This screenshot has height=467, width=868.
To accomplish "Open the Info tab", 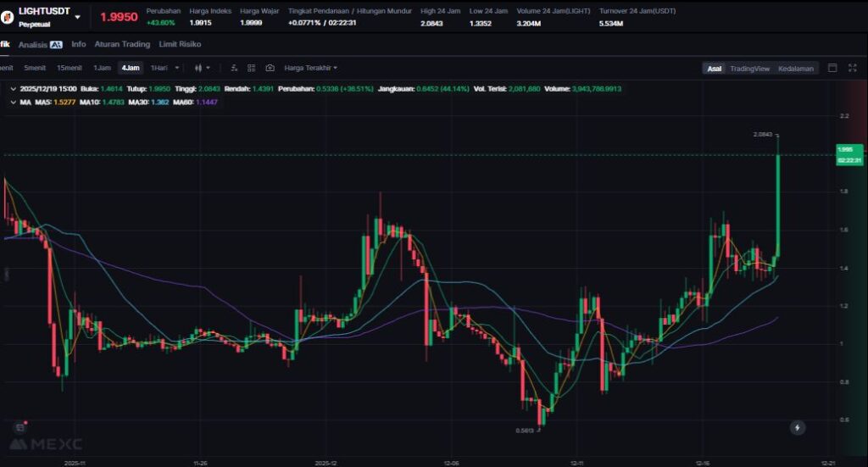I will [x=78, y=44].
